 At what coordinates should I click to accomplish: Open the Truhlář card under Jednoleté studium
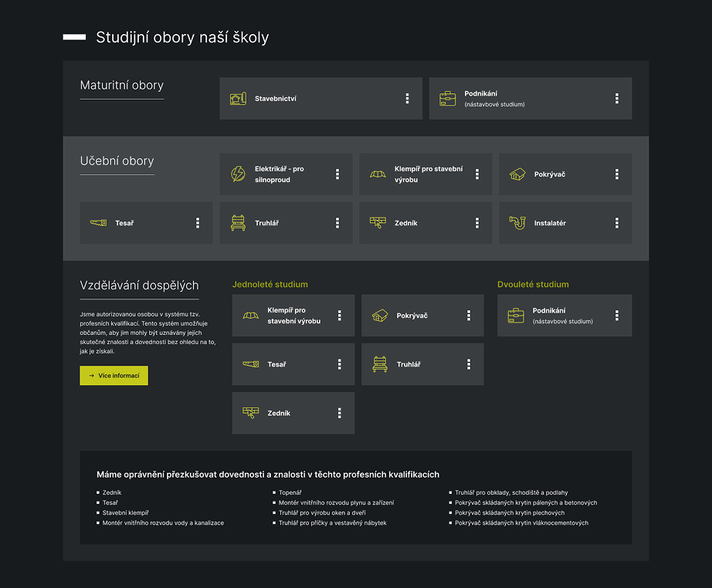pos(422,364)
